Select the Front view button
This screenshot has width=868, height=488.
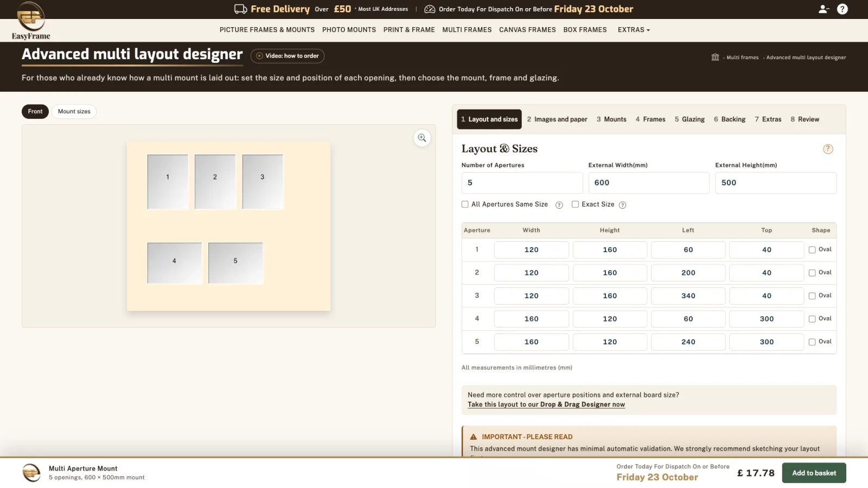pyautogui.click(x=35, y=112)
